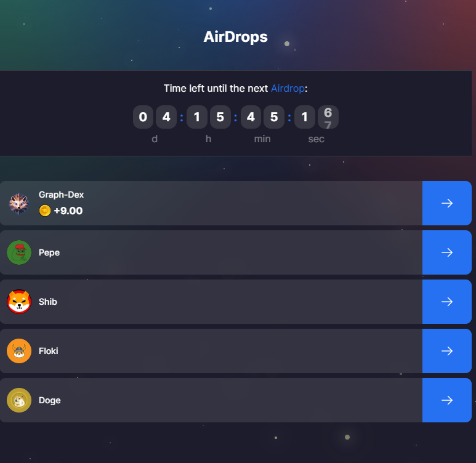Screen dimensions: 476x463
Task: Click the Shib dog coin icon
Action: [x=19, y=302]
